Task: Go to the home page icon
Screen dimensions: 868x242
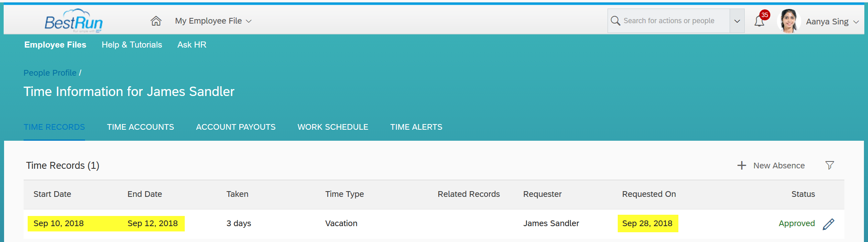Action: click(x=156, y=21)
